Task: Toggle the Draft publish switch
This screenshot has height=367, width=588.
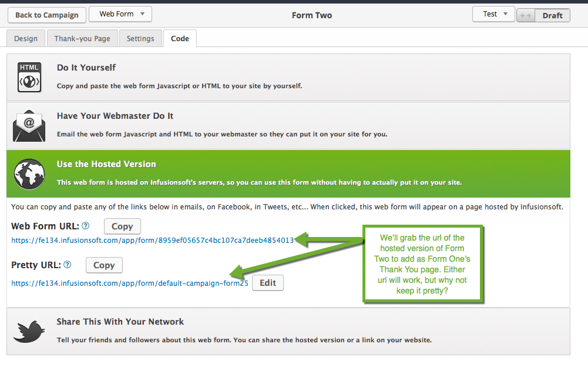Action: tap(543, 15)
